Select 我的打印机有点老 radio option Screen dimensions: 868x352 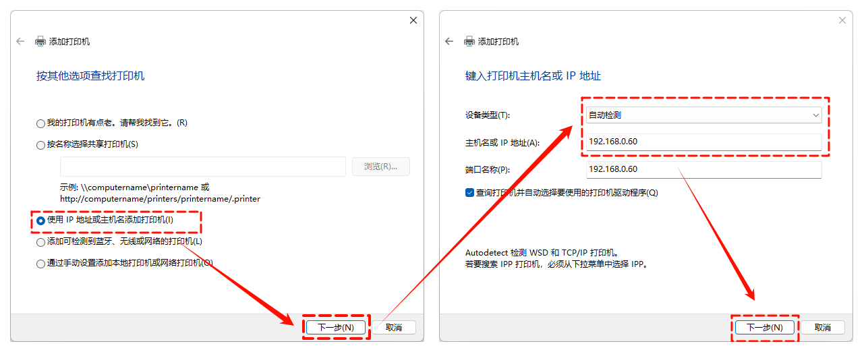coord(41,123)
